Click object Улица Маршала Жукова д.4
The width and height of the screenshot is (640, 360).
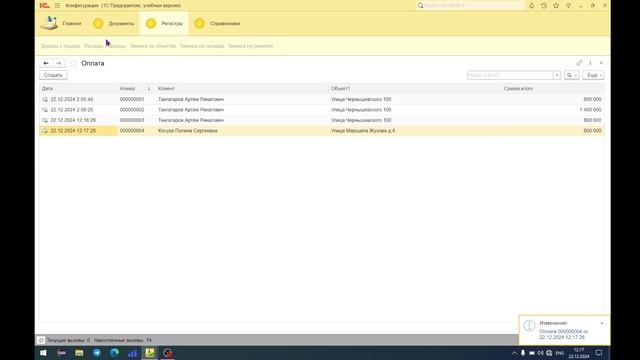363,131
